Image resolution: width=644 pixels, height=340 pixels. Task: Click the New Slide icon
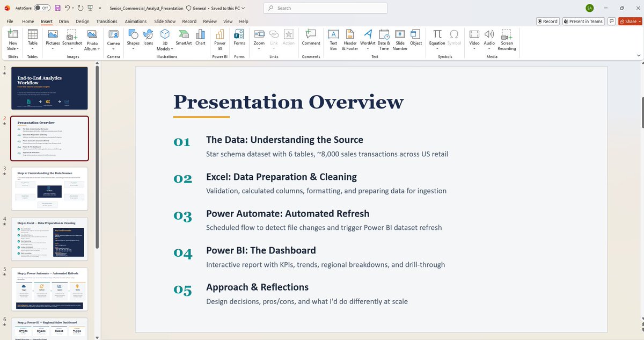pyautogui.click(x=13, y=34)
